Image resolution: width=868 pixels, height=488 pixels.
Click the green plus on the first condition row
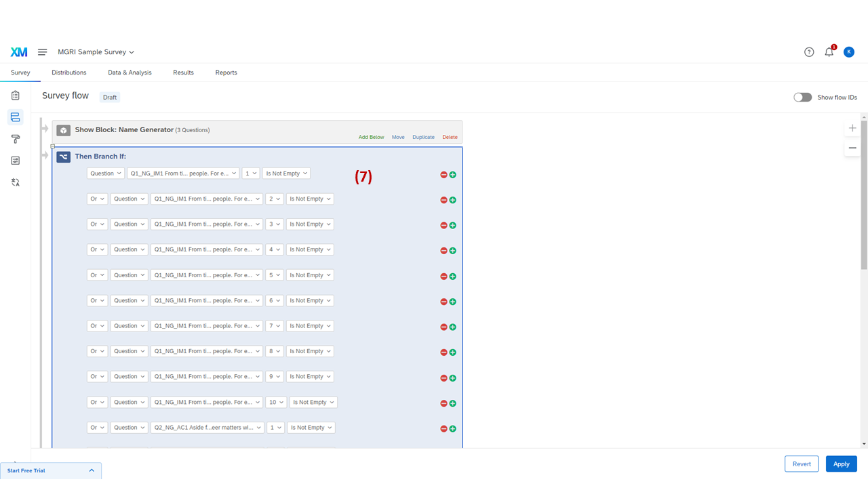pyautogui.click(x=452, y=174)
